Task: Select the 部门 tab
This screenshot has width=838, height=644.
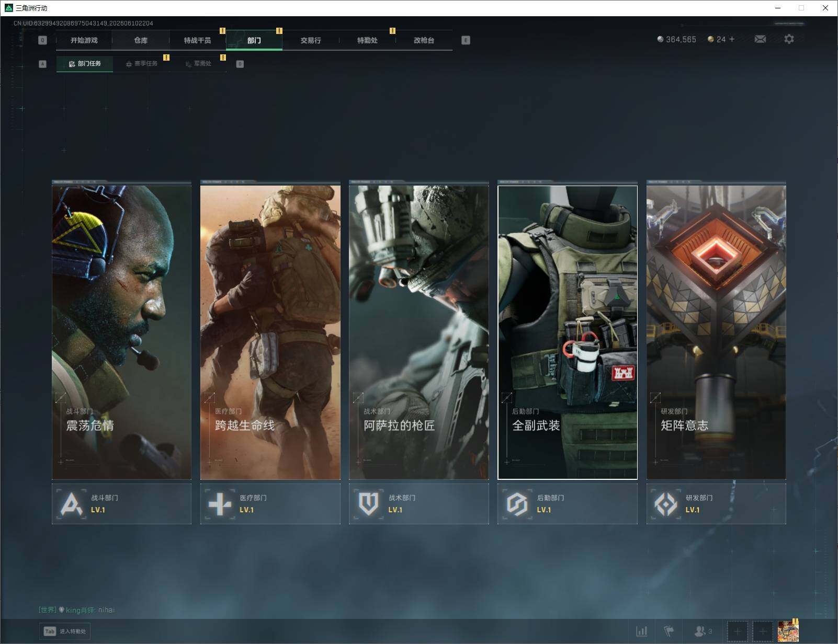Action: (x=254, y=40)
